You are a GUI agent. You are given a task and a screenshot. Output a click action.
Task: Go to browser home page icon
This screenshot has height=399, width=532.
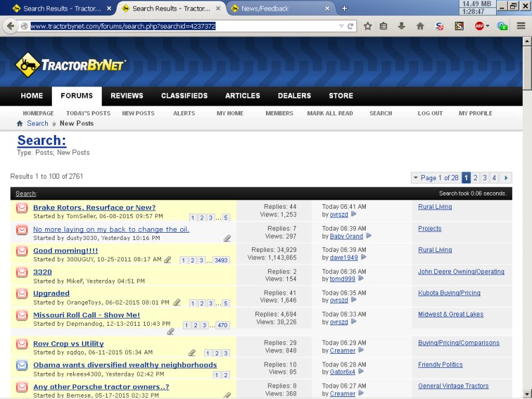(x=420, y=26)
